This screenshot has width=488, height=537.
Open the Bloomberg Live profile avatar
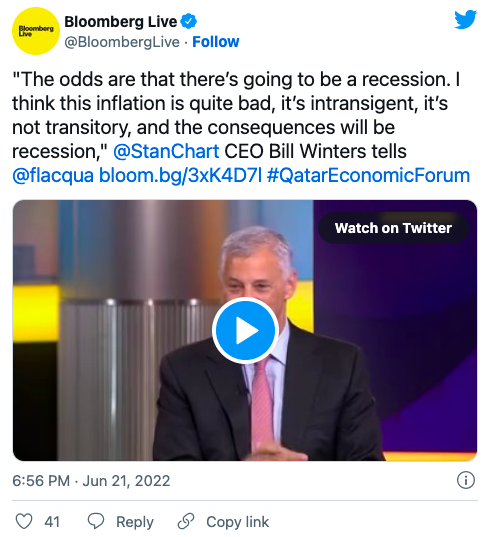point(36,31)
